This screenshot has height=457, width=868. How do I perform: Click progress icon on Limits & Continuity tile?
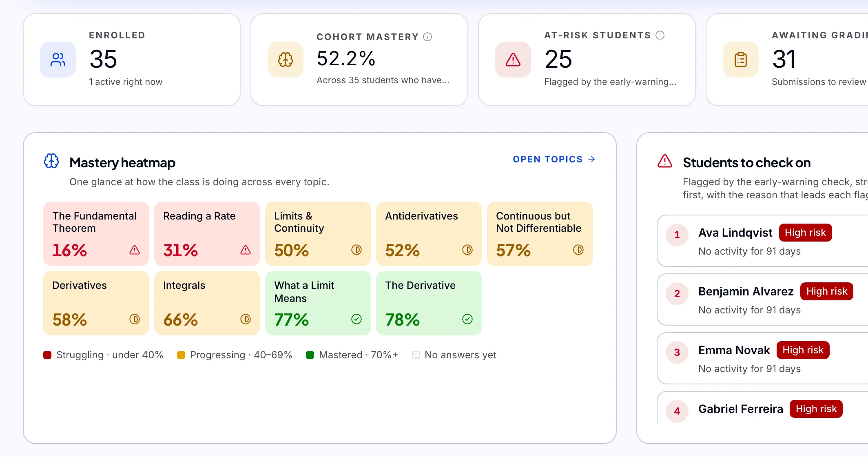[x=356, y=250]
